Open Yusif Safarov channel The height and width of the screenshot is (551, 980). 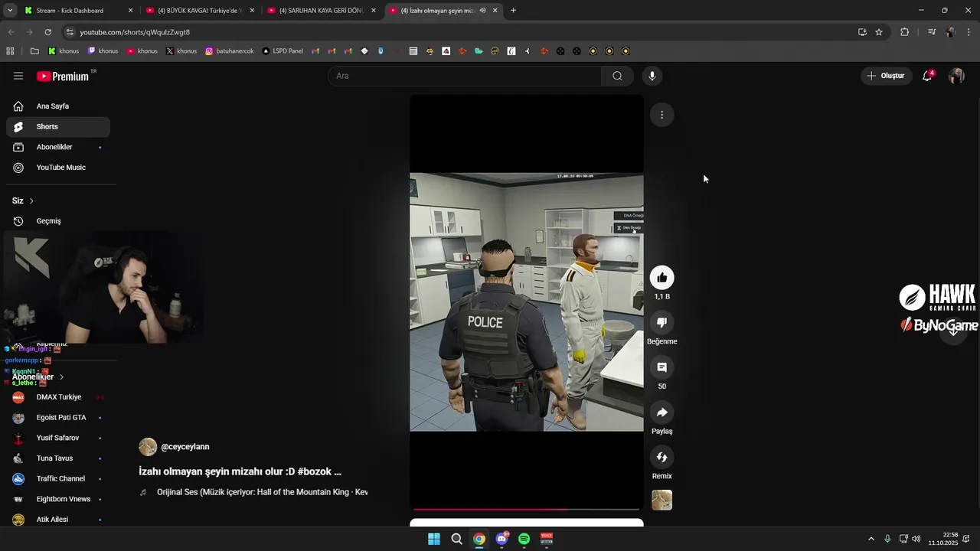(x=58, y=438)
